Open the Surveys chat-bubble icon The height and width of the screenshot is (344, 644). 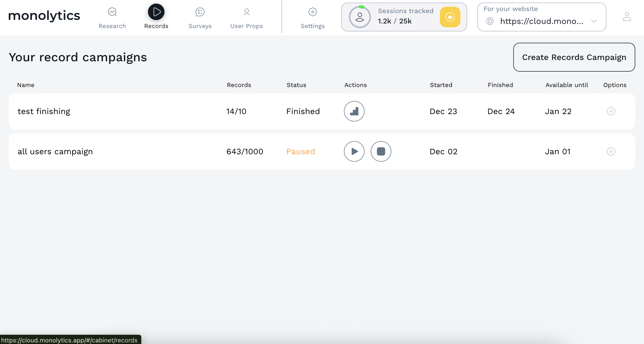click(x=200, y=12)
